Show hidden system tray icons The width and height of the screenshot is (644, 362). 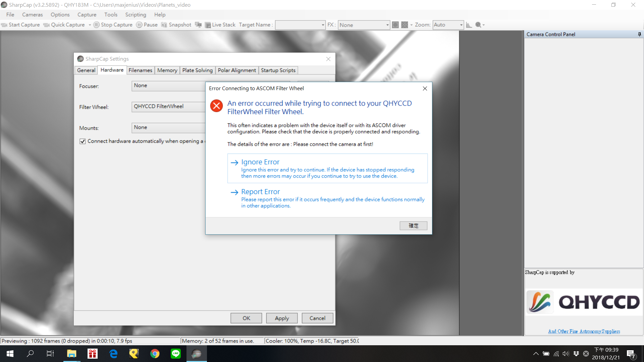coord(536,354)
